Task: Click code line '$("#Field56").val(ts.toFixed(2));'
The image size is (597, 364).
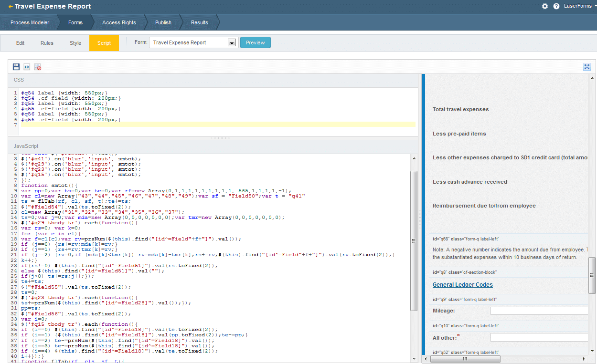Action: coord(76,314)
